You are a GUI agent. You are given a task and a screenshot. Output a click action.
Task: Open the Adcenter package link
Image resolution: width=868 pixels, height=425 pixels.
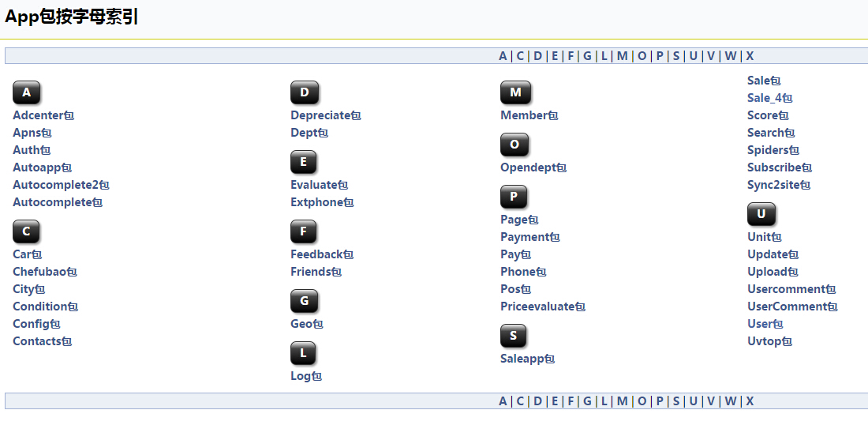(x=43, y=115)
